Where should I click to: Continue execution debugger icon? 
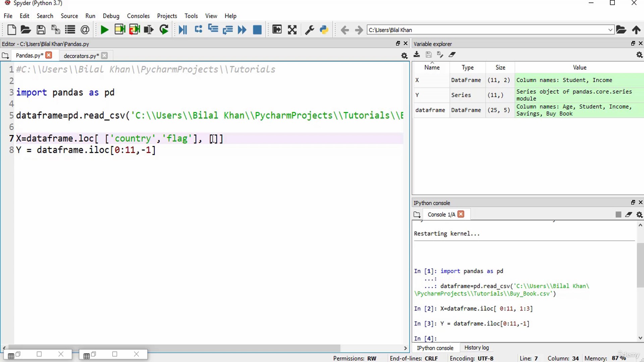(242, 30)
